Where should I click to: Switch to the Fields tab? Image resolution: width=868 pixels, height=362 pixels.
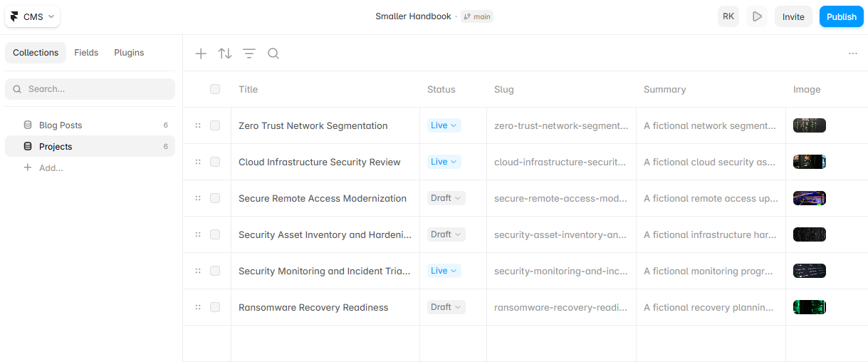click(86, 53)
